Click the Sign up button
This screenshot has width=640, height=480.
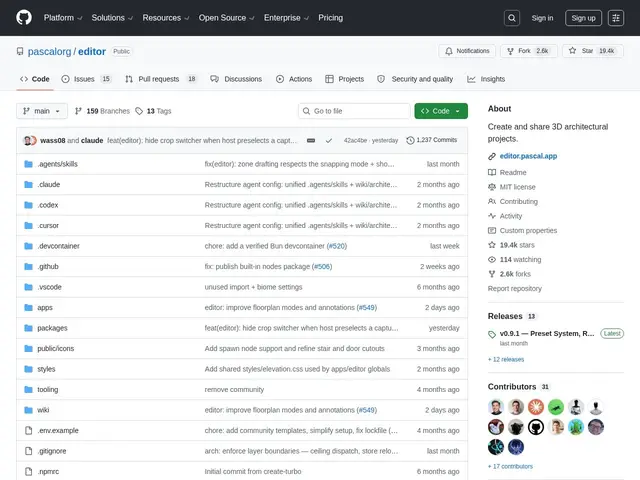tap(583, 18)
